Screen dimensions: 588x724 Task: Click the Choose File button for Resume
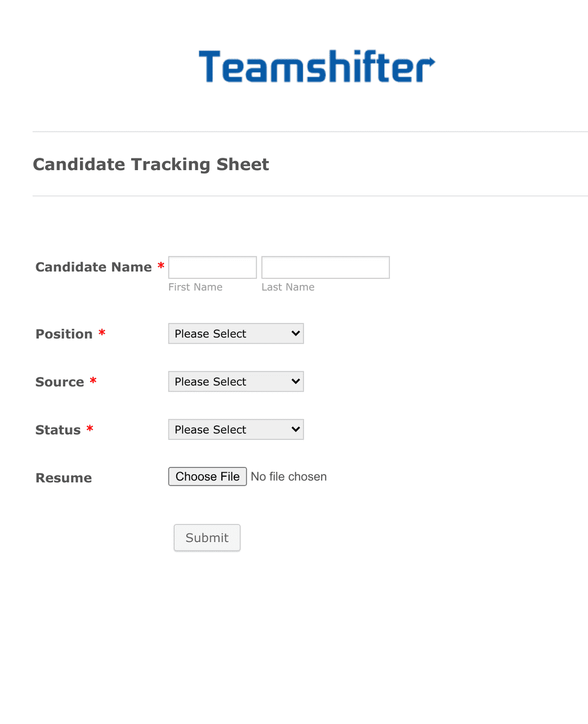pos(207,476)
